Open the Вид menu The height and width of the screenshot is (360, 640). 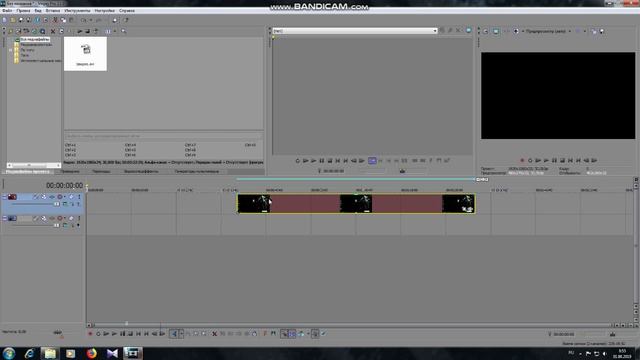(38, 11)
